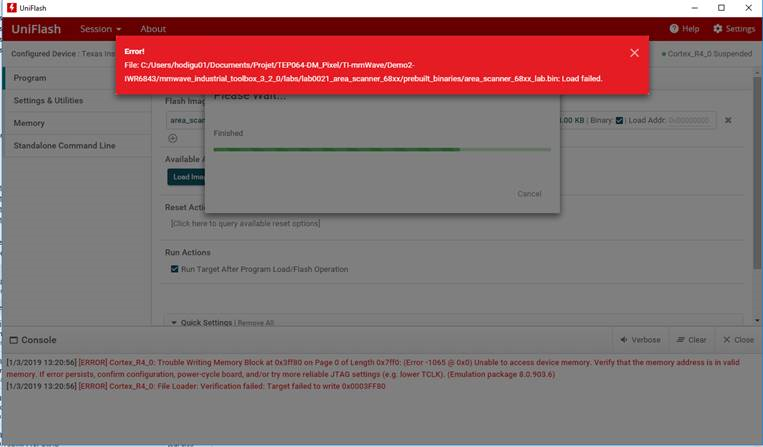Click the Verification failed error line
This screenshot has width=763, height=447.
coord(196,386)
